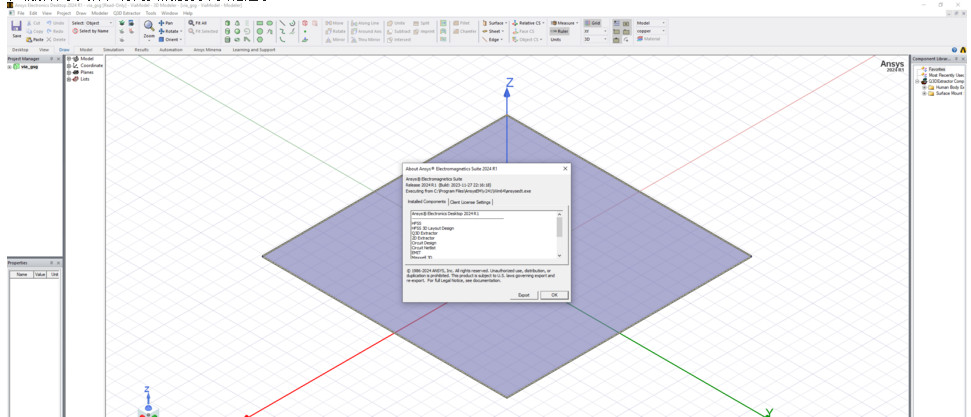This screenshot has width=971, height=417.
Task: Click the Move tool
Action: tap(334, 23)
